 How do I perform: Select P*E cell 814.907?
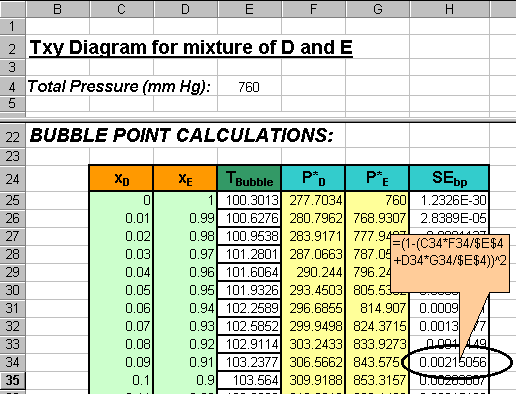click(377, 308)
